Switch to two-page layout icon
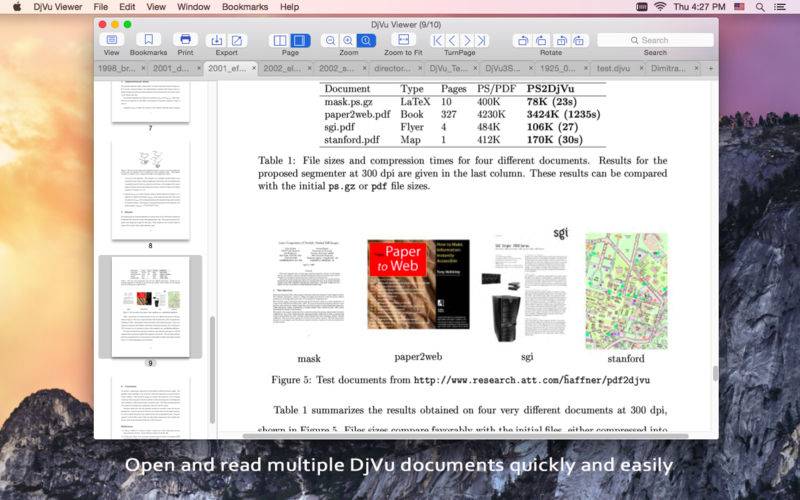This screenshot has height=500, width=800. tap(280, 40)
